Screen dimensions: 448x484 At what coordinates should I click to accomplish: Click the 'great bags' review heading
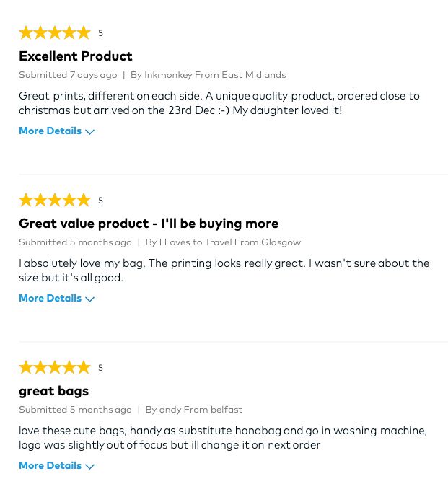[53, 391]
